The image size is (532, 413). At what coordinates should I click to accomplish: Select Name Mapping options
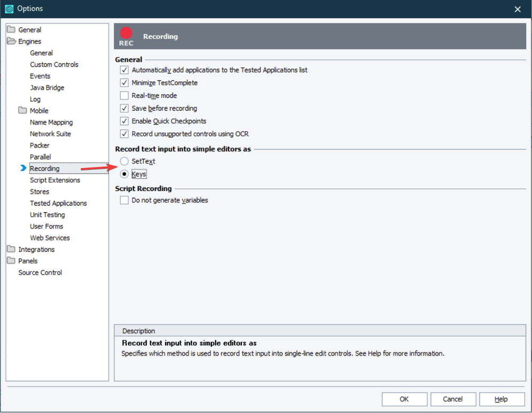click(x=51, y=122)
